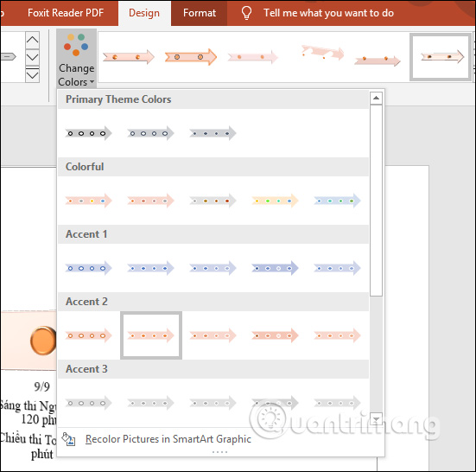Expand the layouts gallery More button
The width and height of the screenshot is (476, 472).
coord(32,75)
